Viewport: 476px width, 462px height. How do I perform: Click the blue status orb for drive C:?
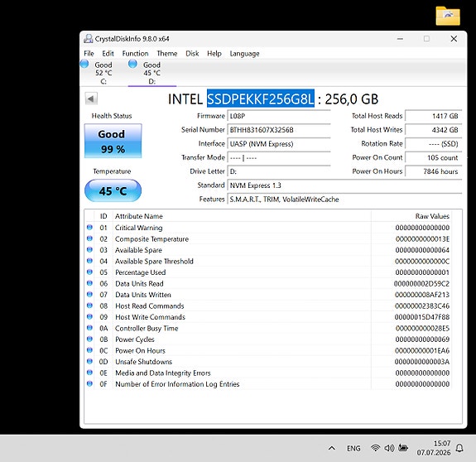[84, 64]
